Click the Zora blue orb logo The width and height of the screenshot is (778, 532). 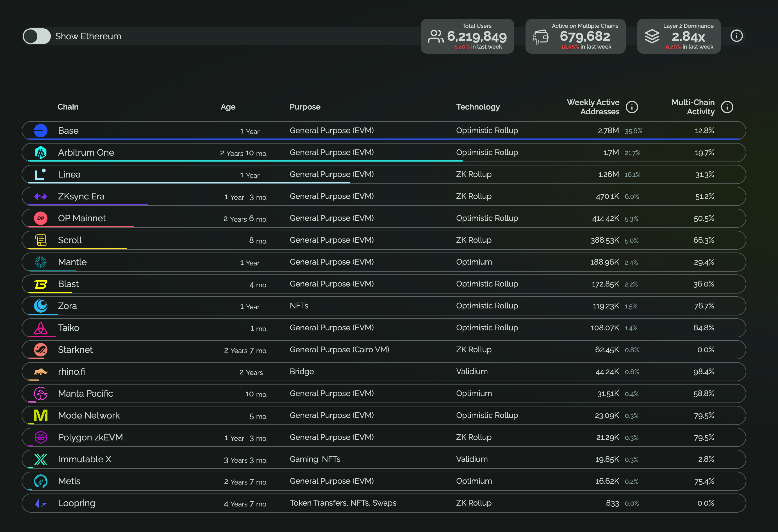[x=41, y=306]
